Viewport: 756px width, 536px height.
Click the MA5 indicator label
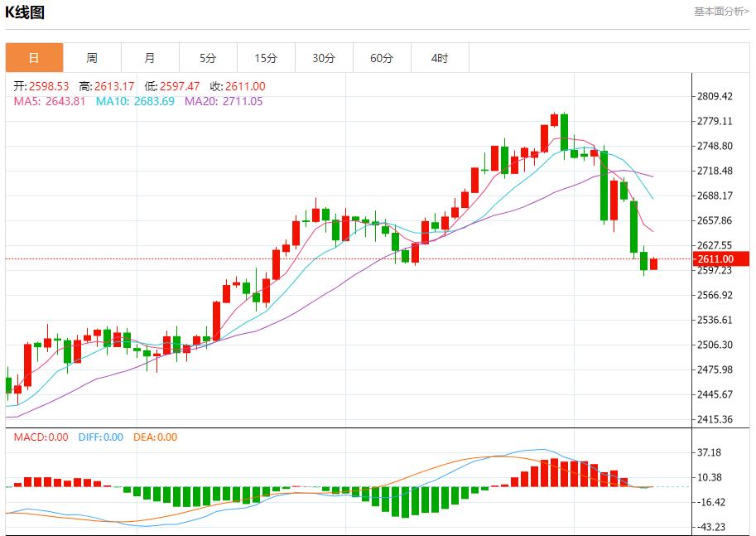coord(49,101)
